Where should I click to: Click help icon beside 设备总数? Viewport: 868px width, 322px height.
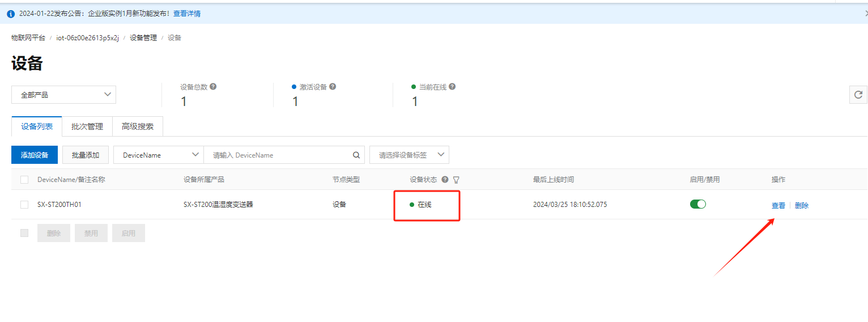[213, 87]
